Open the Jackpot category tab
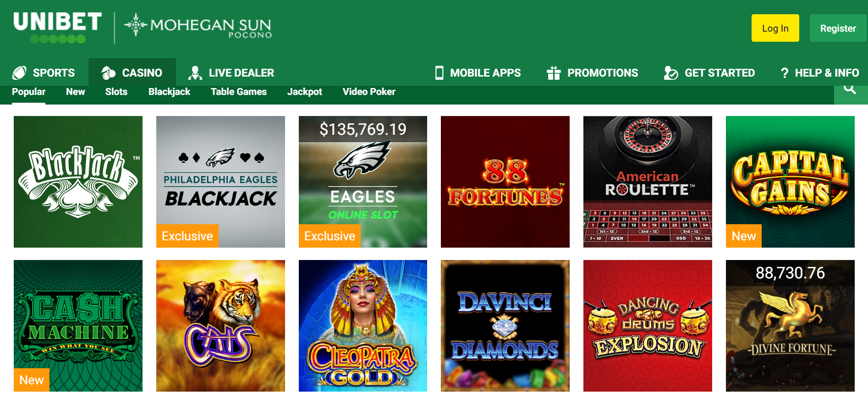The width and height of the screenshot is (868, 393). pos(305,92)
